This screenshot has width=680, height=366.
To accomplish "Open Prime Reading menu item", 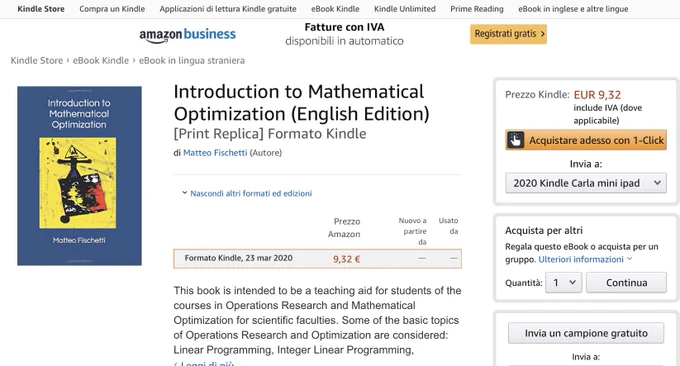I will coord(477,9).
